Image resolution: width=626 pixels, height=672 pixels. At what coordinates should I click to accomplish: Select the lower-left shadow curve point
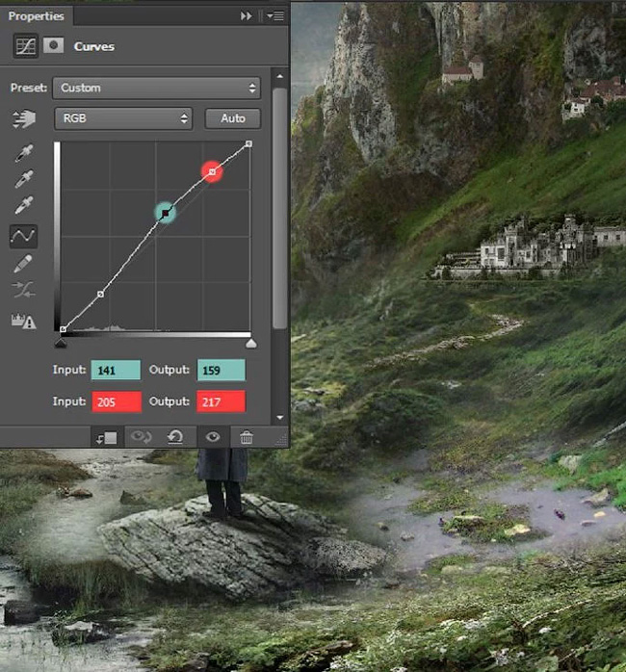pyautogui.click(x=100, y=294)
